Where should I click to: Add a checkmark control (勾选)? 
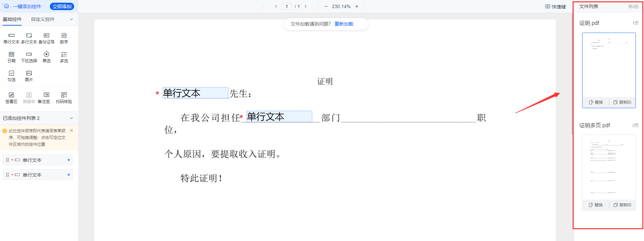pyautogui.click(x=11, y=76)
